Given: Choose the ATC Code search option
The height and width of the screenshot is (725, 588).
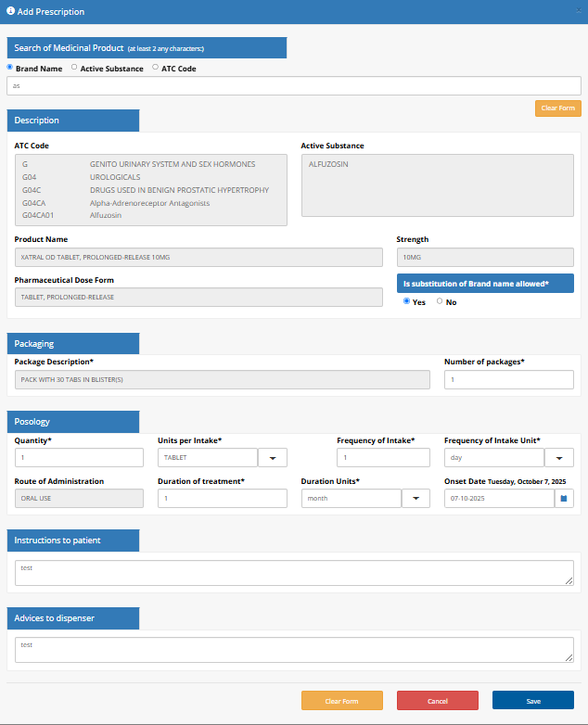Looking at the screenshot, I should [155, 68].
